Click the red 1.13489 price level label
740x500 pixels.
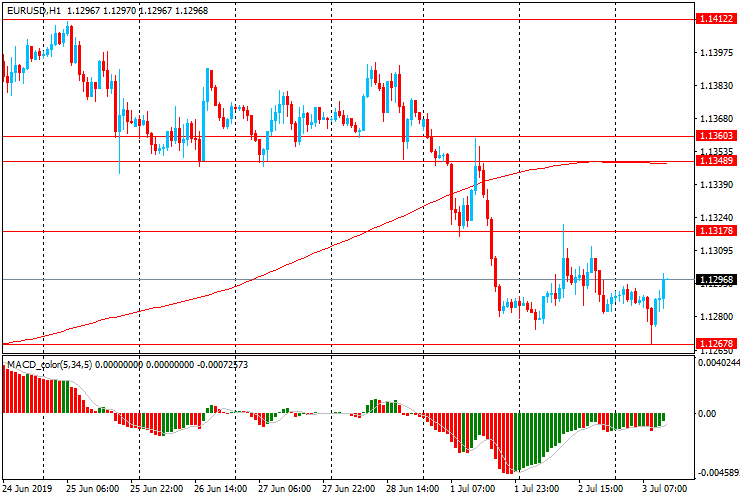point(716,161)
